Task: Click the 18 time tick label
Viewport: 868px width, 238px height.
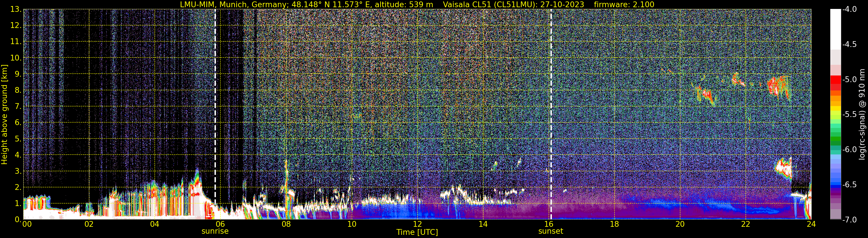Action: click(x=614, y=224)
